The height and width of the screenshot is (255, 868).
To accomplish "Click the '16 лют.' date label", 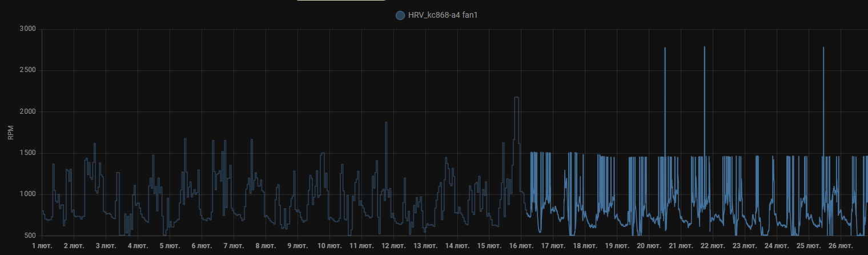I will pyautogui.click(x=521, y=246).
